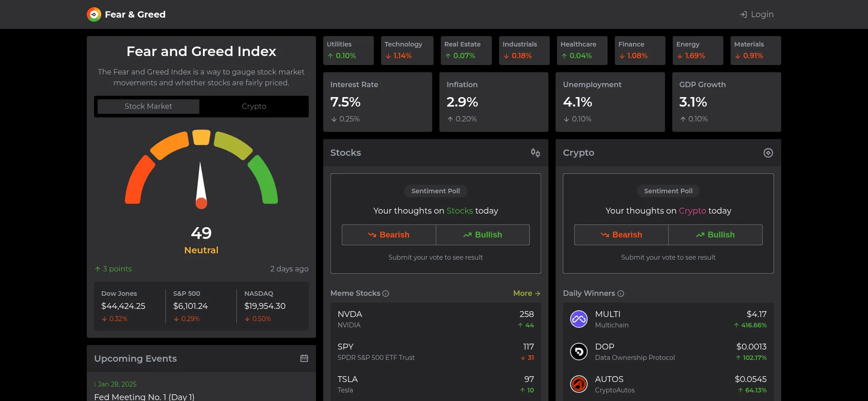Screen dimensions: 868x401
Task: Switch to the Crypto index tab
Action: click(254, 106)
